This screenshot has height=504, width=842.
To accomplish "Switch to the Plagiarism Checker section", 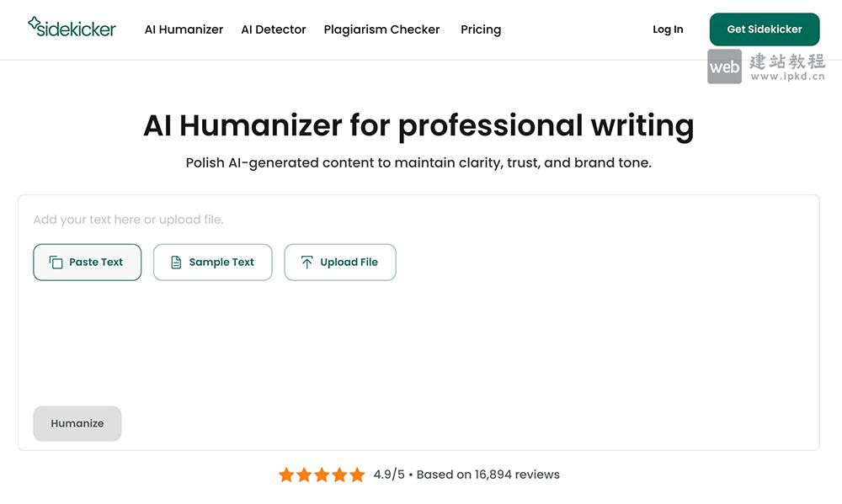I will [381, 29].
